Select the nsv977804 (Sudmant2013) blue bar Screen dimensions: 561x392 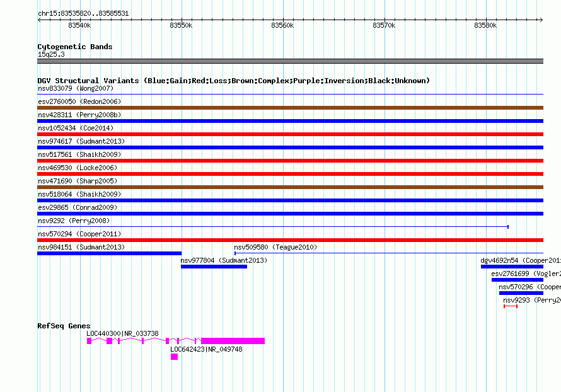coord(214,267)
